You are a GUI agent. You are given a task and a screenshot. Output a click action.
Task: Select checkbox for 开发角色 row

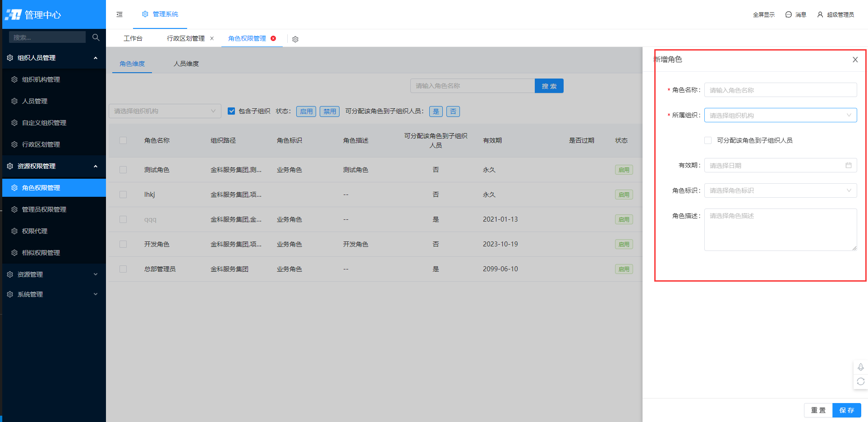pyautogui.click(x=123, y=244)
